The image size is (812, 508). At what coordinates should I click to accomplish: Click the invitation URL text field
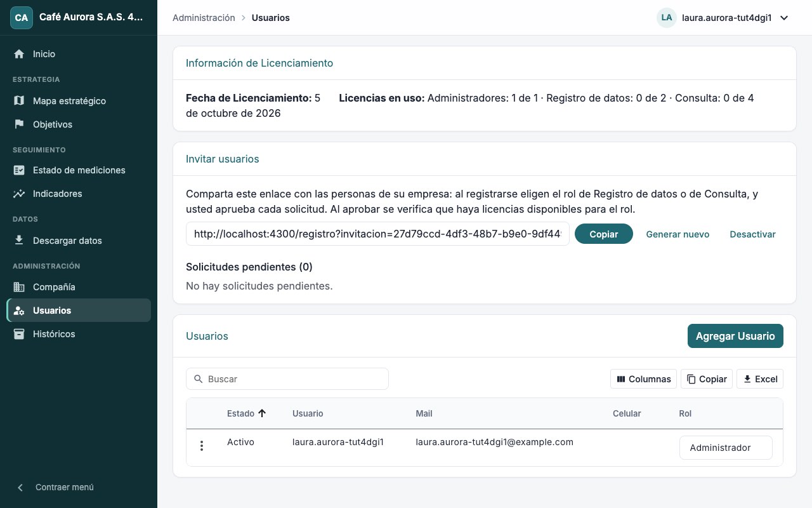tap(377, 234)
